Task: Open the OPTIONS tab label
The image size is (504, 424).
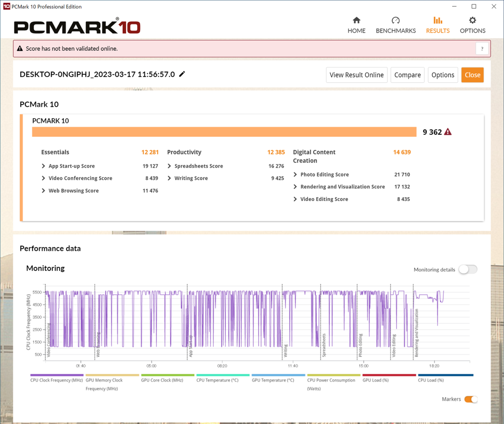Action: click(x=472, y=31)
